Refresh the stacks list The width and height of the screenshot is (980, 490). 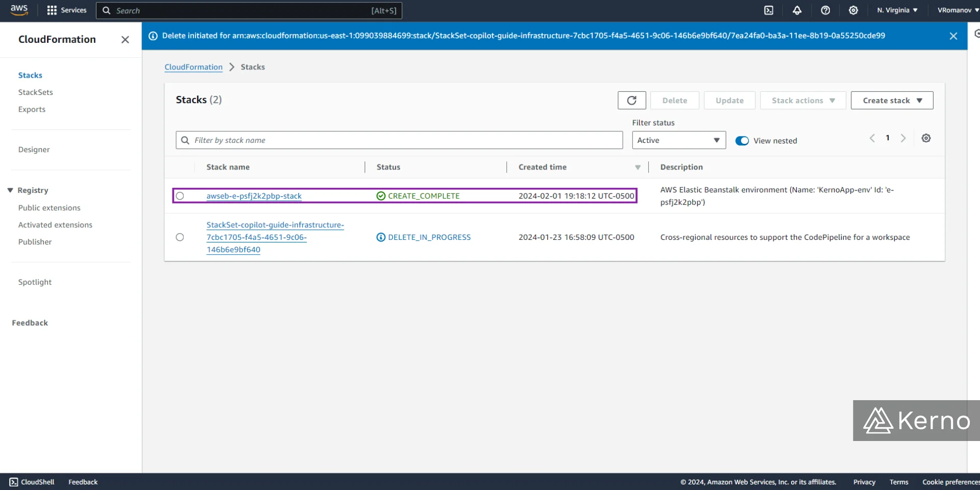(x=632, y=101)
